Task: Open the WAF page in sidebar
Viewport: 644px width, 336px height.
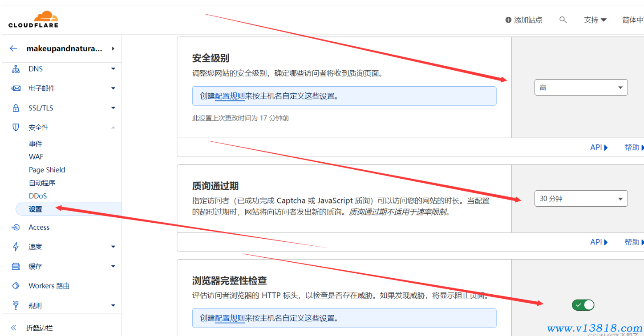Action: coord(36,157)
